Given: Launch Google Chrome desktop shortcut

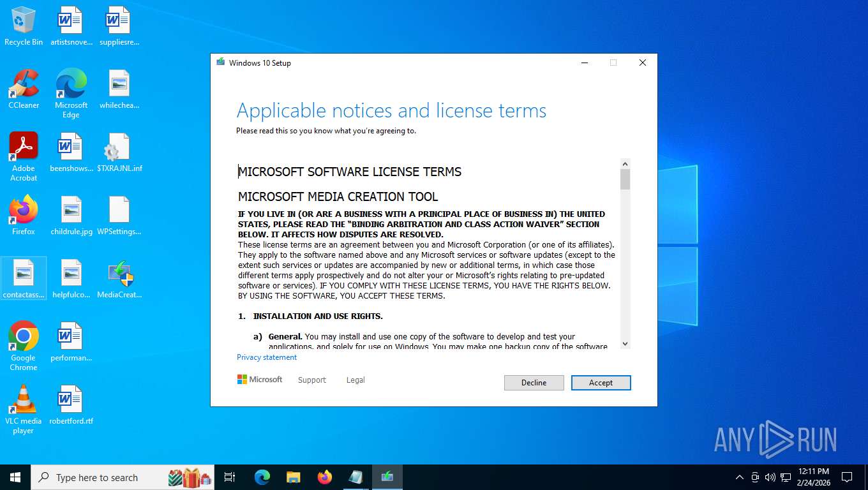Looking at the screenshot, I should (24, 346).
